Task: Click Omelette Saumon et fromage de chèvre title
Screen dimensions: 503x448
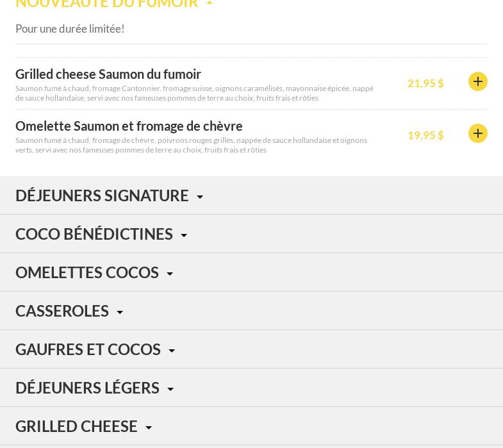Action: coord(129,126)
